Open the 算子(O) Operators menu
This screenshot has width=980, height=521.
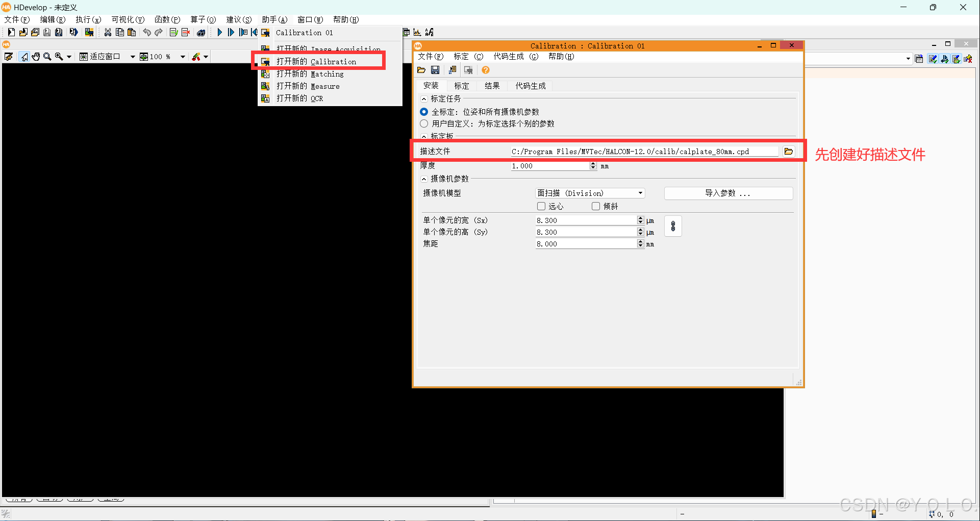click(203, 19)
